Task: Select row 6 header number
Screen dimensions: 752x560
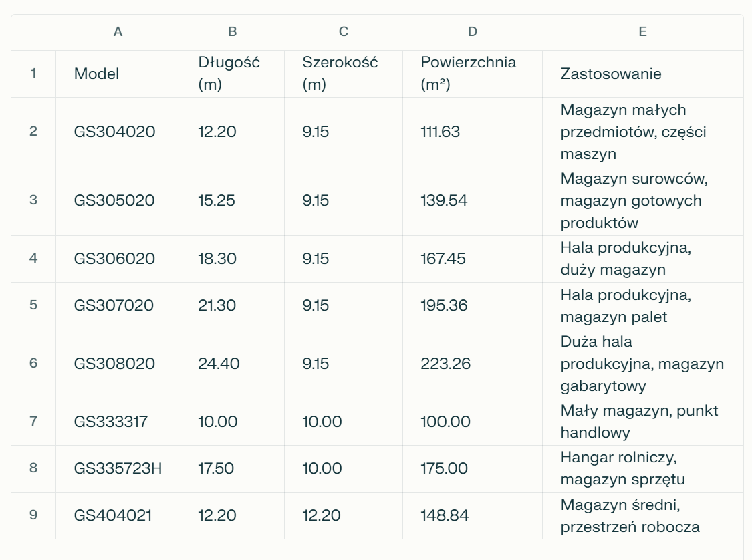Action: 33,364
